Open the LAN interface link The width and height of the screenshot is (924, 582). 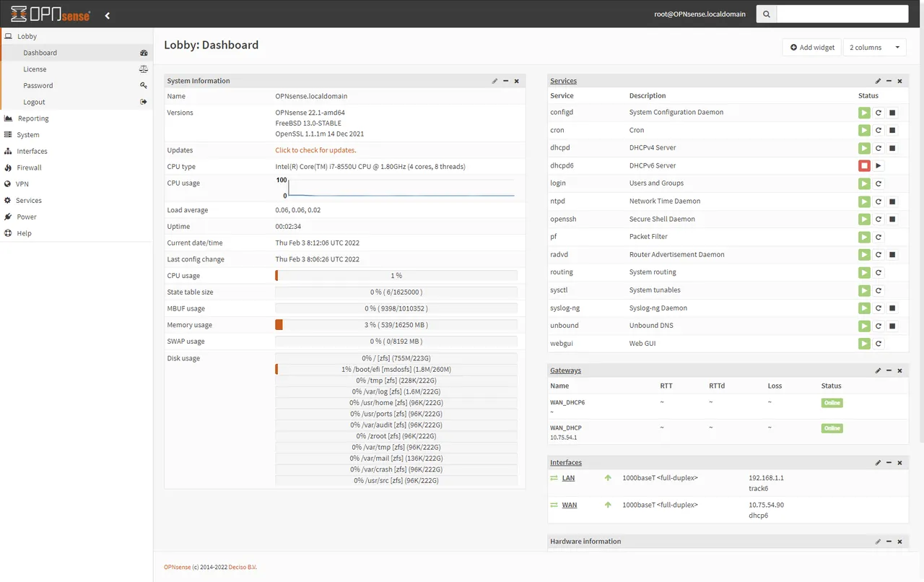pyautogui.click(x=568, y=478)
